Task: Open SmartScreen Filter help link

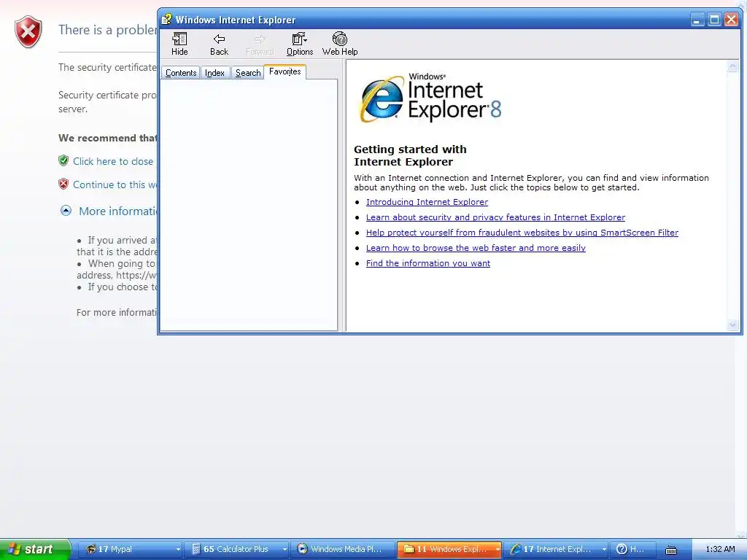Action: pos(522,233)
